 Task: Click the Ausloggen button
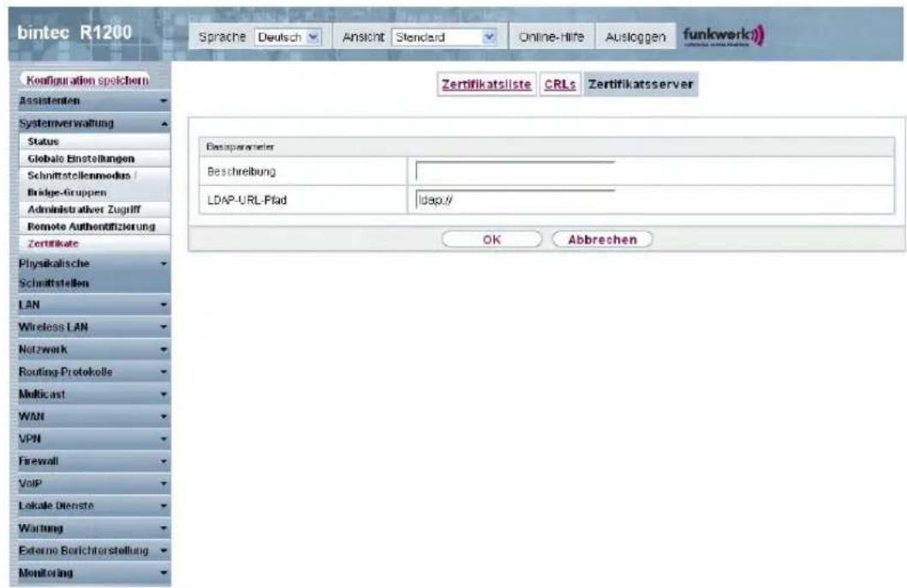[x=635, y=37]
